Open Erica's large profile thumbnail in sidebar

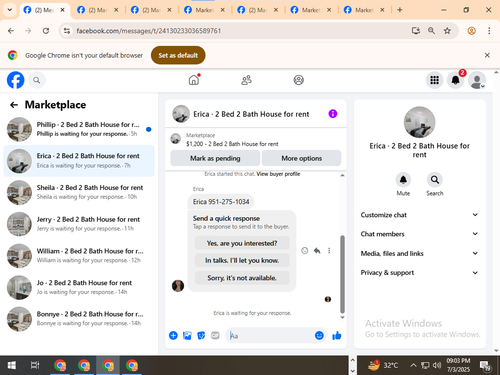click(419, 122)
